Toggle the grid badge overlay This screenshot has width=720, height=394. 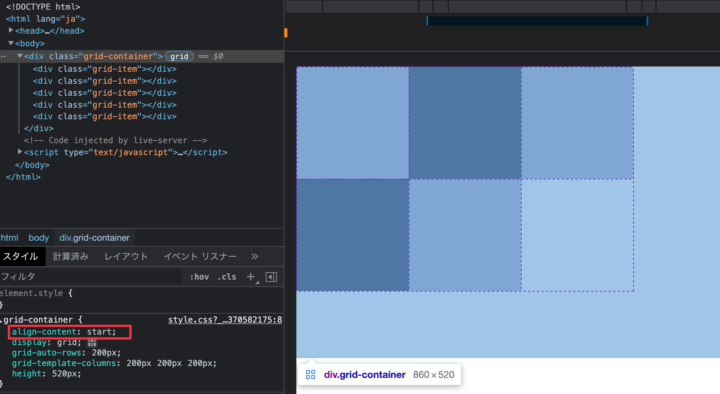point(179,56)
